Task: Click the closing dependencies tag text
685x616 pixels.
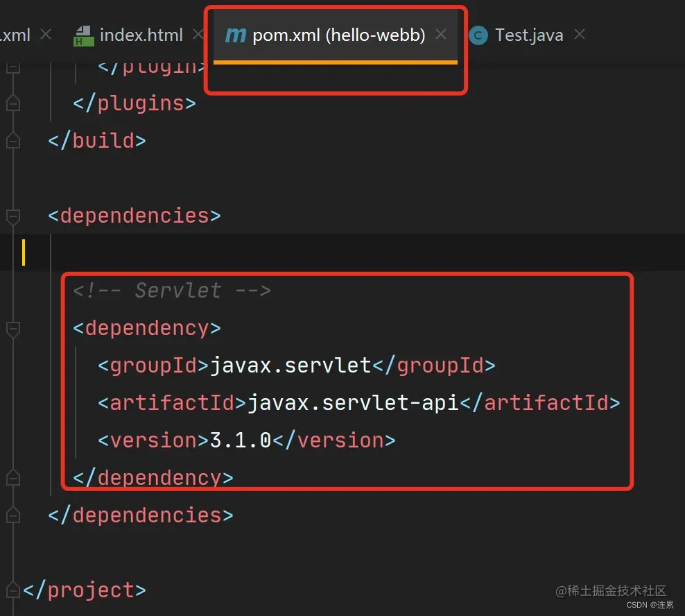Action: click(x=140, y=515)
